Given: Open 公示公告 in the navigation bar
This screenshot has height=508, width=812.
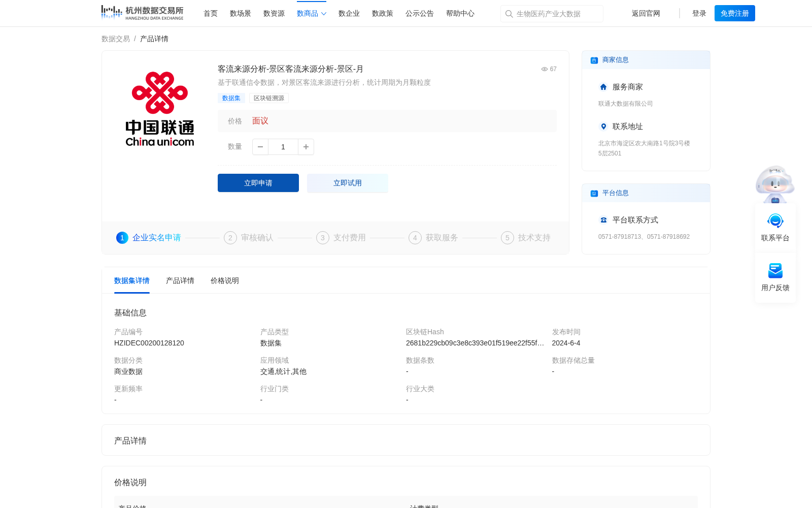Looking at the screenshot, I should click(x=420, y=14).
